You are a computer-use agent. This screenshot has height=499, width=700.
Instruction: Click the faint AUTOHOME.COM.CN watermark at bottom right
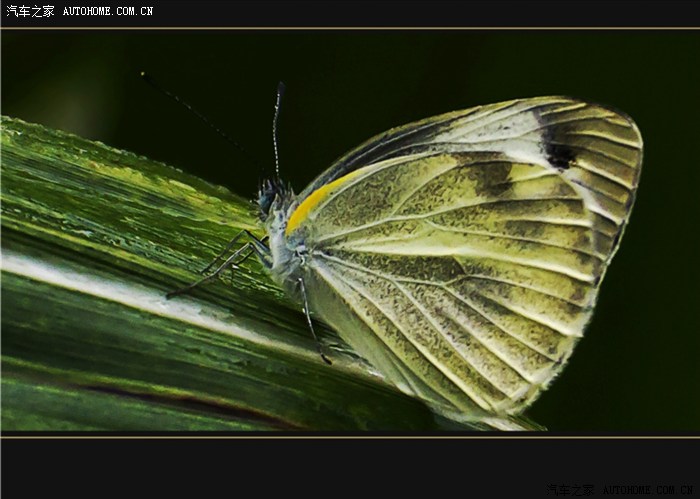[x=649, y=490]
